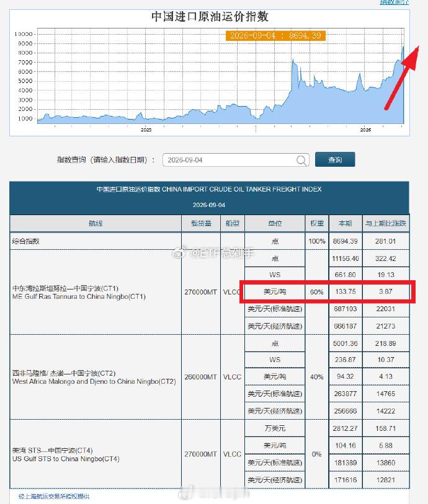Viewport: 428px width, 504px height.
Task: Click highlighted 133.75 value cell
Action: pyautogui.click(x=346, y=291)
